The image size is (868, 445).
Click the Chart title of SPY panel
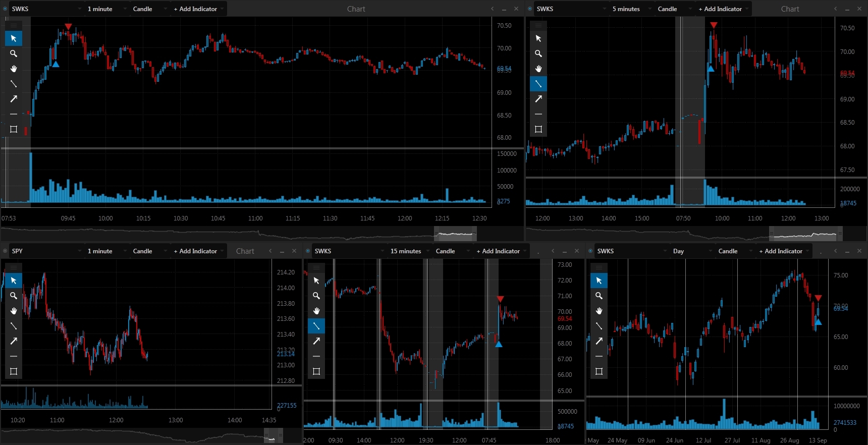[245, 251]
